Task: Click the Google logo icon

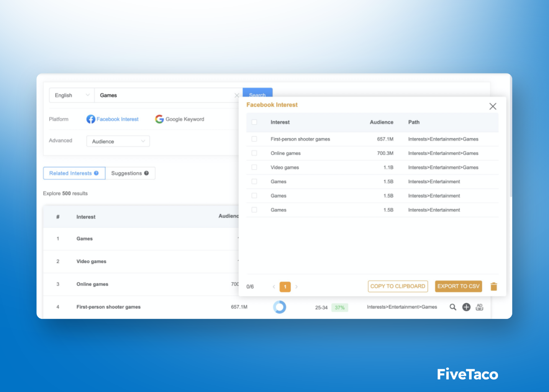Action: [159, 119]
